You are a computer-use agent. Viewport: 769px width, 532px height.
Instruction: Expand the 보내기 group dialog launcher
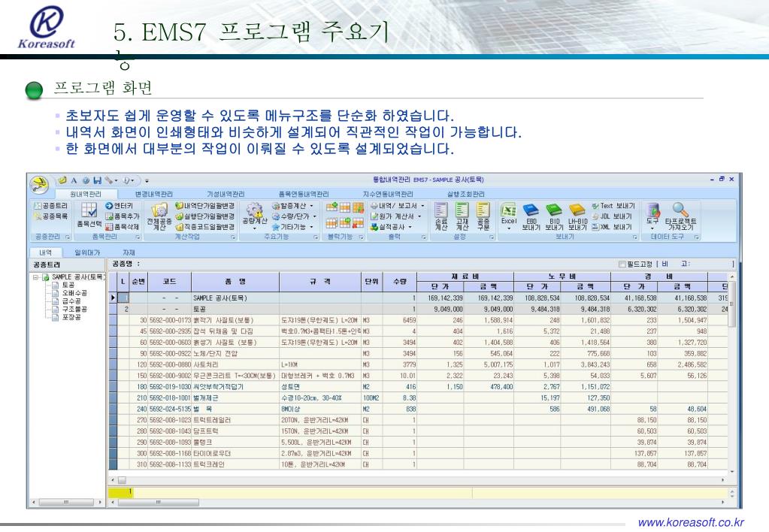coord(634,237)
